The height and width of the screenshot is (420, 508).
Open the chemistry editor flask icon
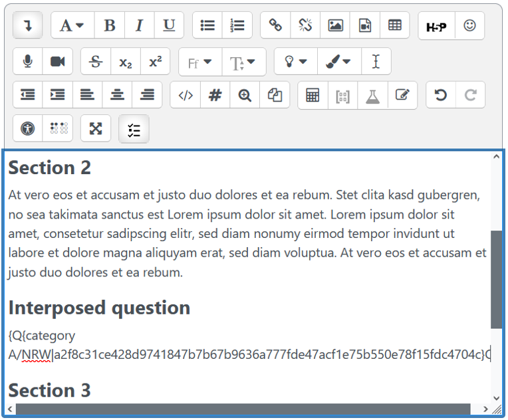tap(372, 95)
